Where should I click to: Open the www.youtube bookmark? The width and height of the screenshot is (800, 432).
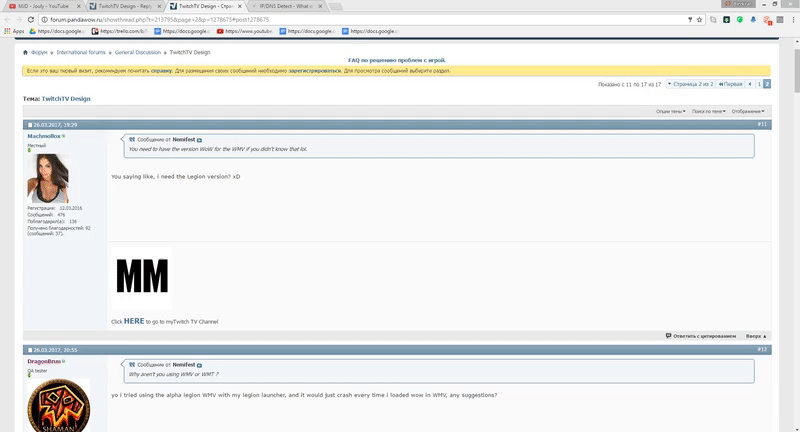point(245,31)
